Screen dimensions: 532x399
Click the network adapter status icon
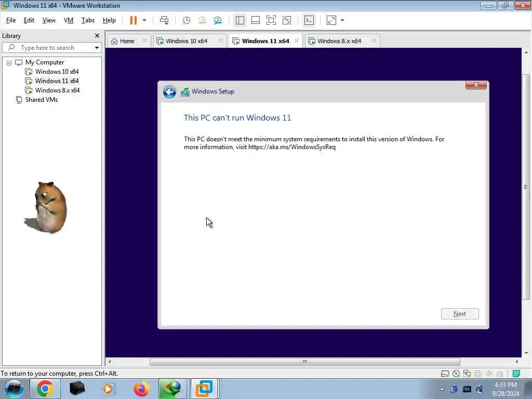467,374
